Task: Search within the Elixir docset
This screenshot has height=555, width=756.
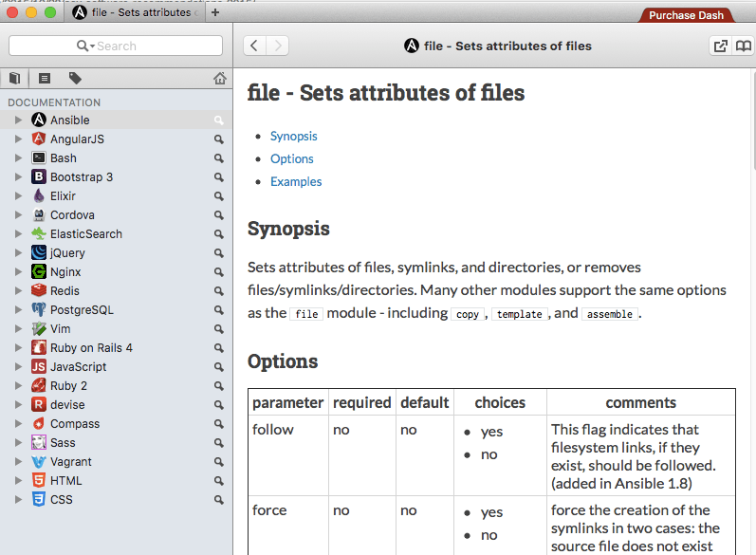Action: [219, 196]
